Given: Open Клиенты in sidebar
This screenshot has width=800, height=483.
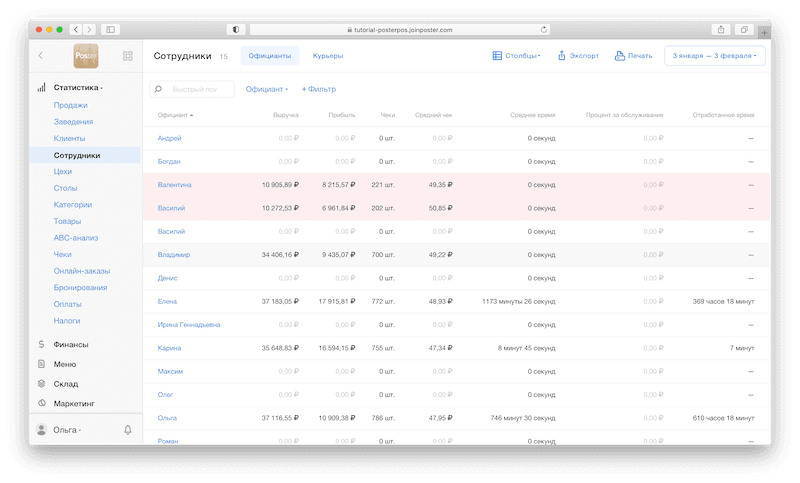Looking at the screenshot, I should pyautogui.click(x=69, y=138).
